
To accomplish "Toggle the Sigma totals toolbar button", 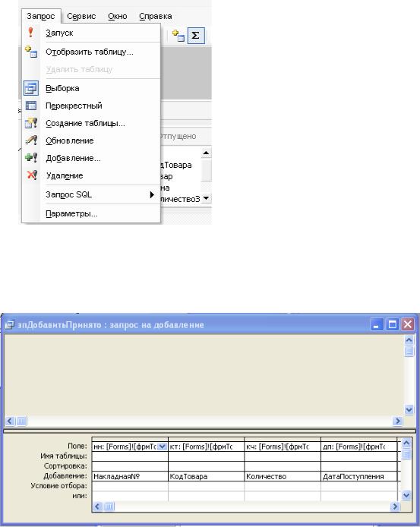I will click(x=196, y=36).
